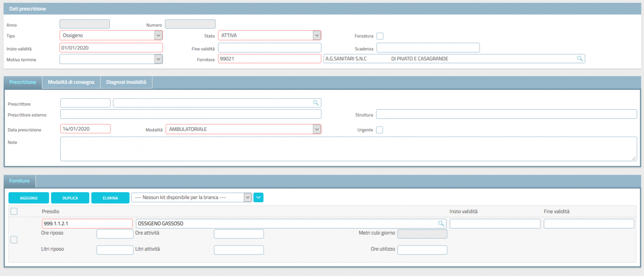Check the select-all checkbox in Forniture header
The image size is (644, 276).
point(14,211)
